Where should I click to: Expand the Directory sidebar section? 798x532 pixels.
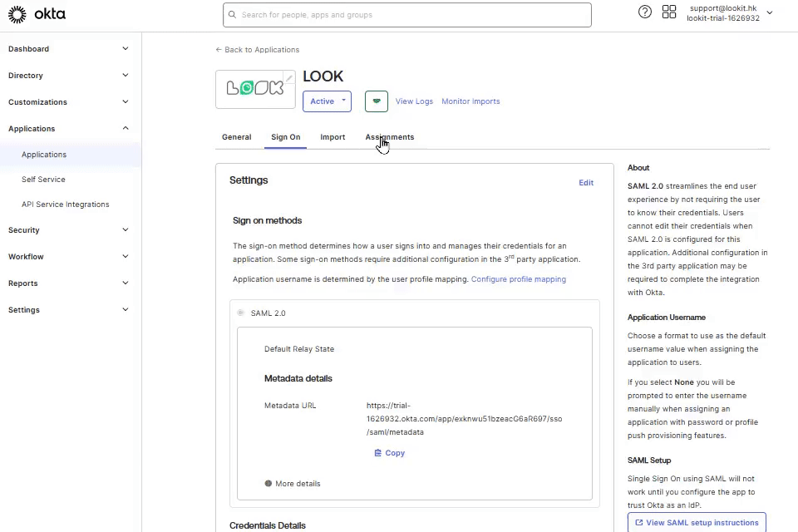68,76
